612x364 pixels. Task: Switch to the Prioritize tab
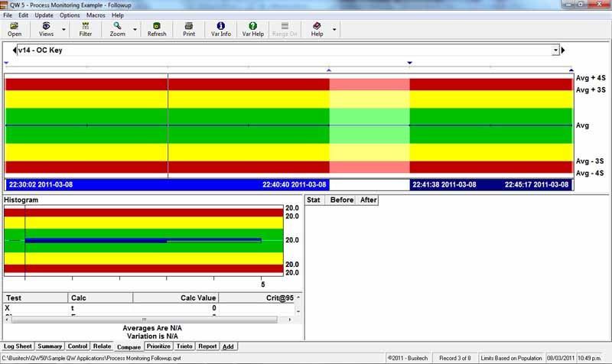coord(158,346)
